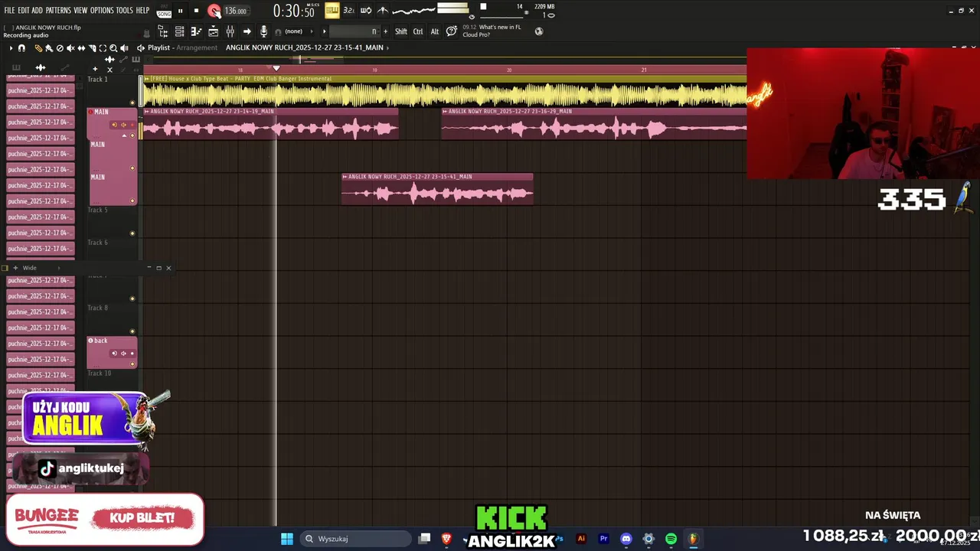Open the Mixer icon in toolbar

(230, 31)
